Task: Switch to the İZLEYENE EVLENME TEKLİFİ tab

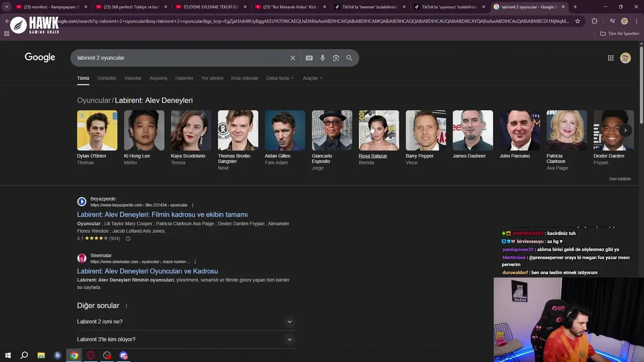Action: (x=211, y=7)
